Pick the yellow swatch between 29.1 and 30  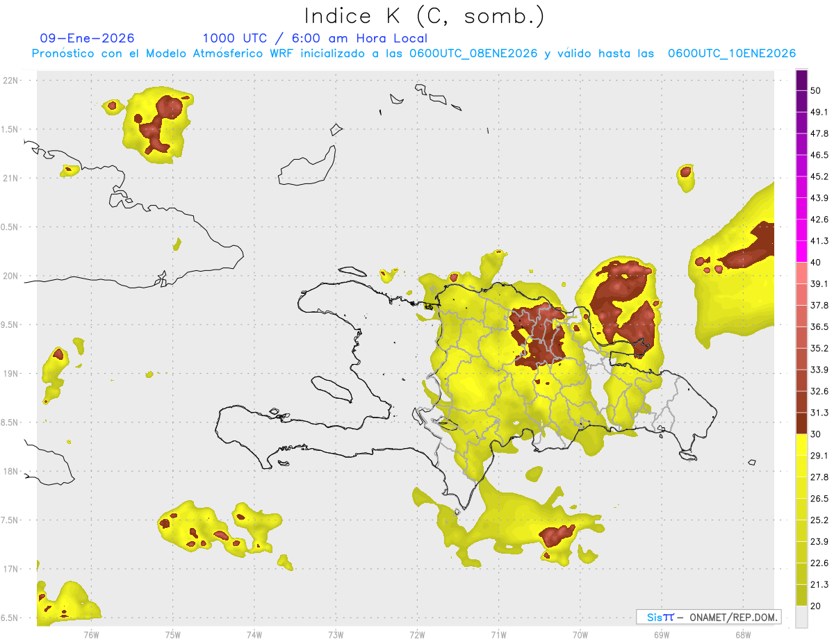(802, 445)
